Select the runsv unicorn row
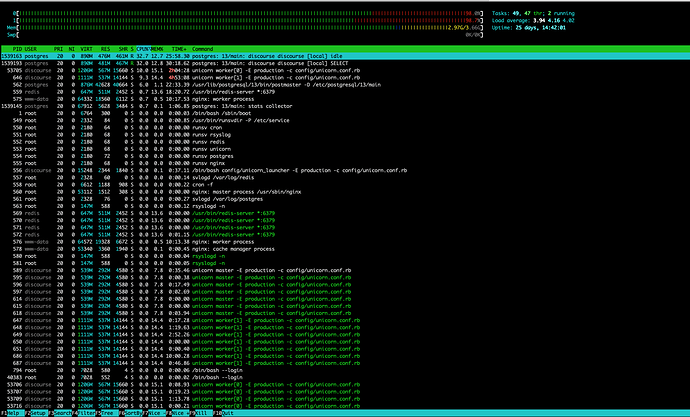This screenshot has height=417, width=690. (345, 149)
